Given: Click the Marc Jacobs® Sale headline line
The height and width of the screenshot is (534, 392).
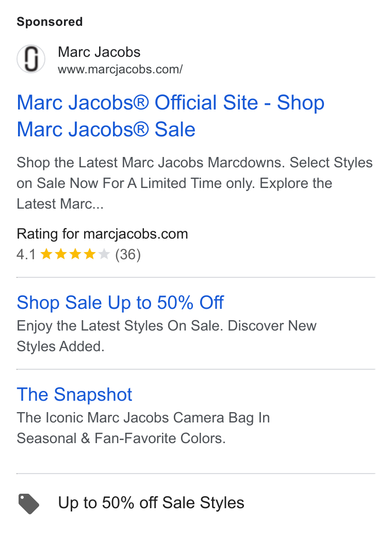Looking at the screenshot, I should point(106,130).
